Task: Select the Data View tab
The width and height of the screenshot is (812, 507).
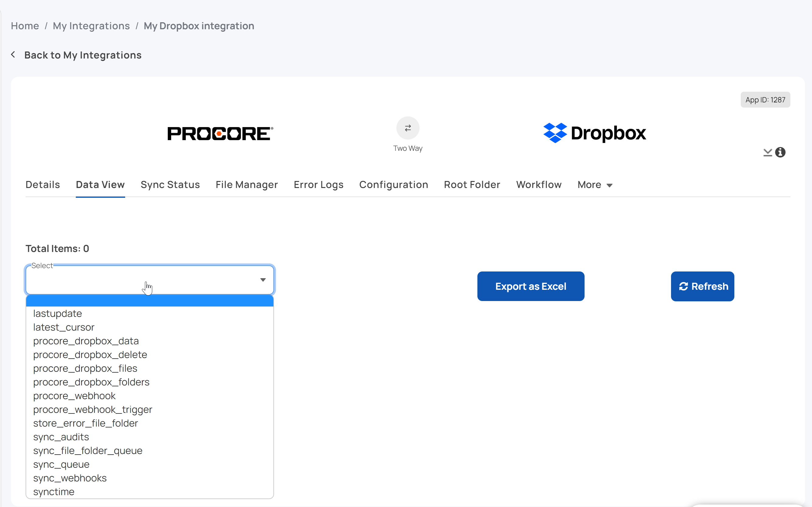Action: pyautogui.click(x=100, y=184)
